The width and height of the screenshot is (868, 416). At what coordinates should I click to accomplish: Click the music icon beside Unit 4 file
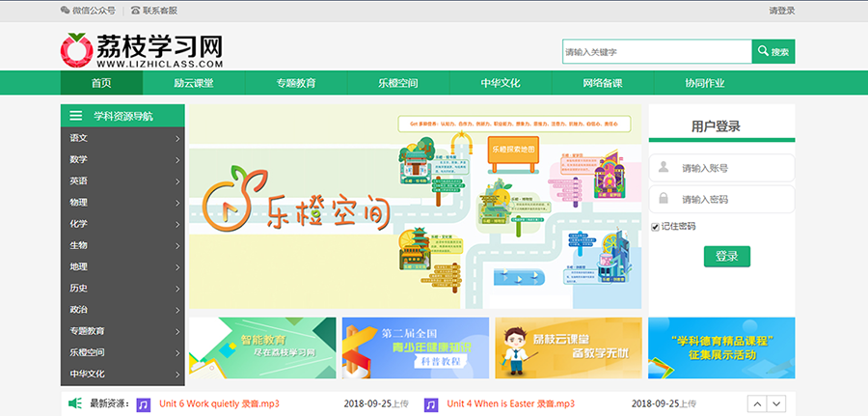(x=431, y=403)
